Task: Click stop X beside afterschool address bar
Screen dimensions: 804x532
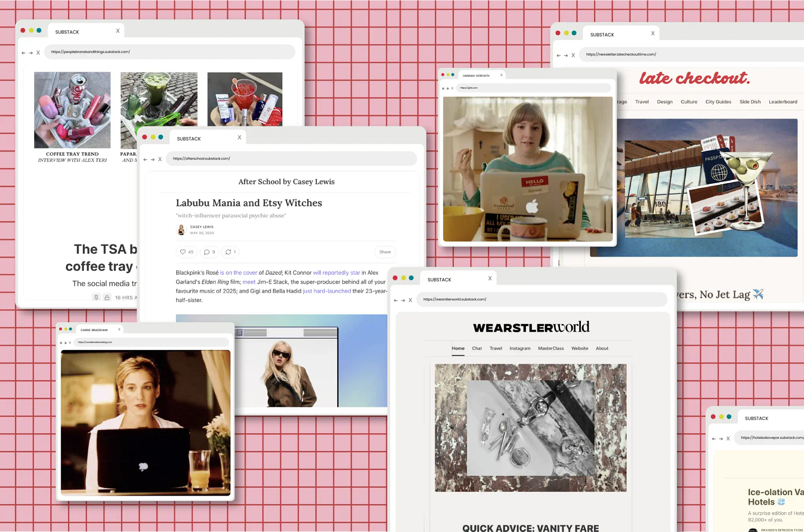Action: pyautogui.click(x=160, y=159)
